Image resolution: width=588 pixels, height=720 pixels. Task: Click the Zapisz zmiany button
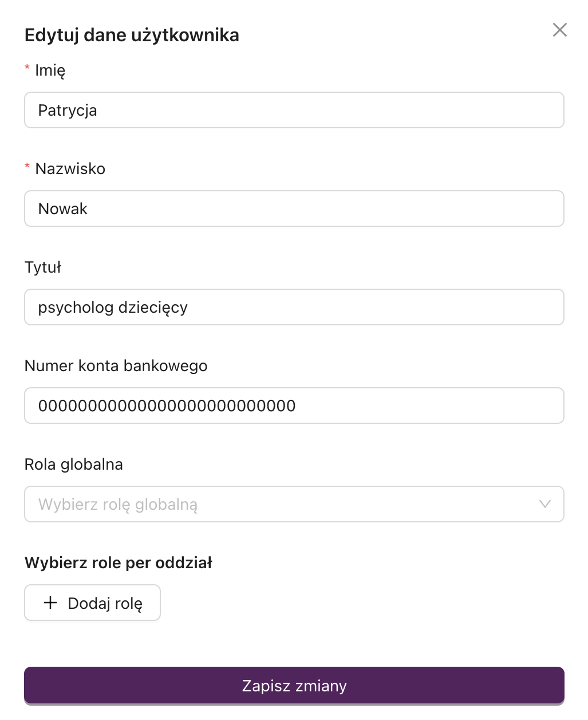click(x=294, y=685)
